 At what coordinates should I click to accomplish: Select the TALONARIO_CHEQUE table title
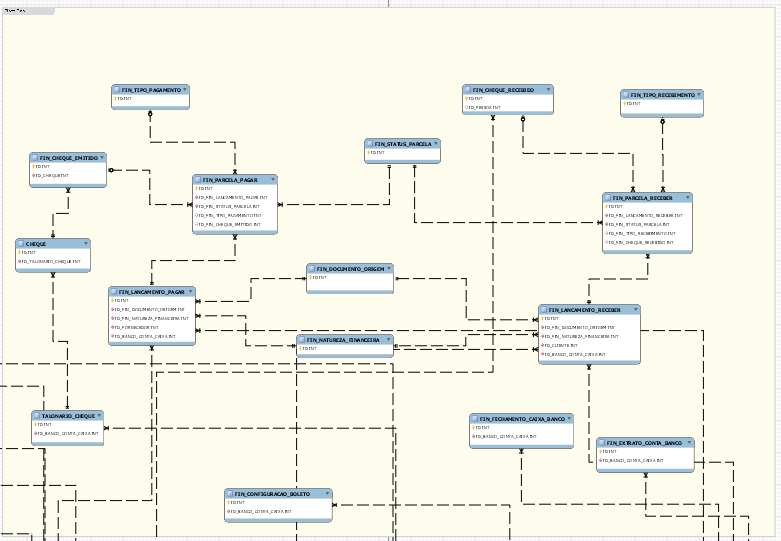pyautogui.click(x=68, y=416)
